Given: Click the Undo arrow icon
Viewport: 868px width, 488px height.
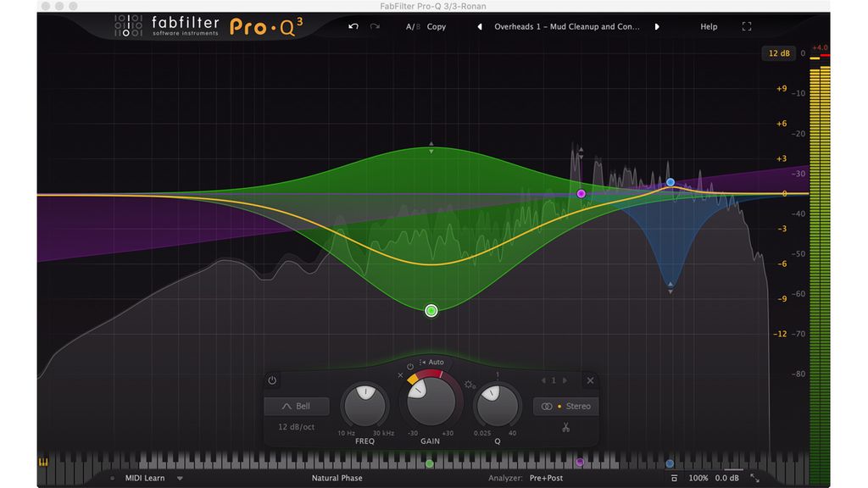Looking at the screenshot, I should 352,26.
